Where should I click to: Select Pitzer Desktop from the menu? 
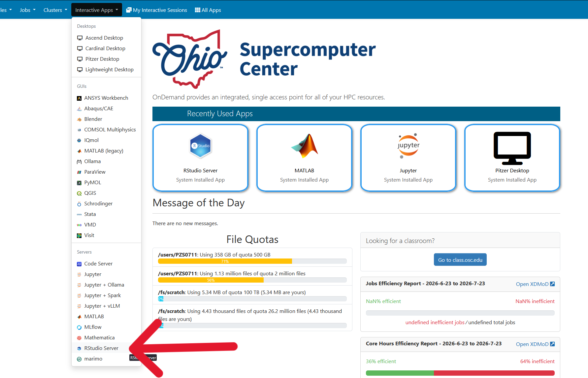[106, 59]
